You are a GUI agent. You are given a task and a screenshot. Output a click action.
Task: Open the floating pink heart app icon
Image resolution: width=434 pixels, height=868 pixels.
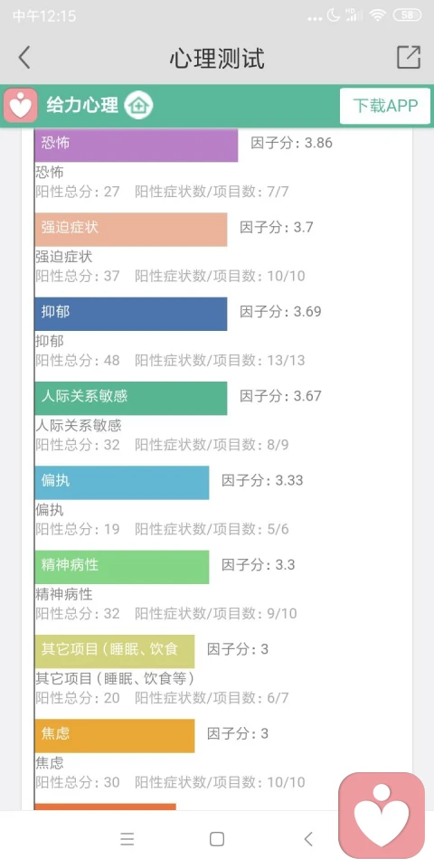382,816
